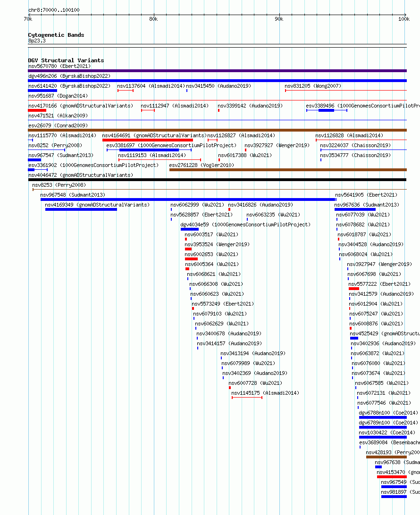Click the red nsv4164691 variant bar
This screenshot has height=515, width=420.
point(148,140)
